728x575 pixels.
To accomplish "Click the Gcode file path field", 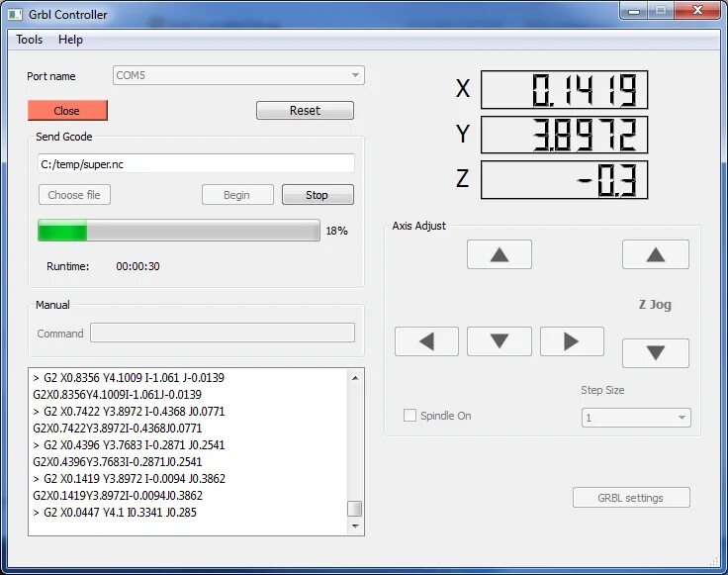I will (x=196, y=164).
